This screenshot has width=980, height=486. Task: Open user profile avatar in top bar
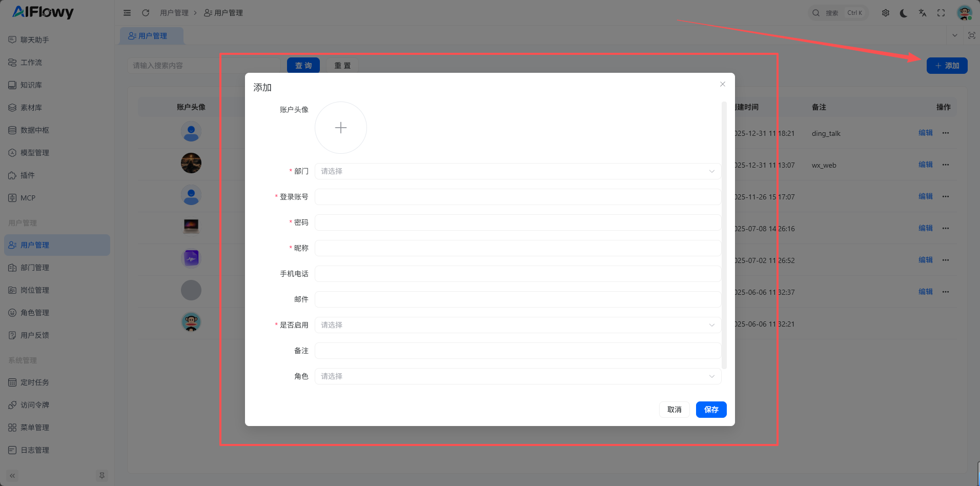[964, 13]
